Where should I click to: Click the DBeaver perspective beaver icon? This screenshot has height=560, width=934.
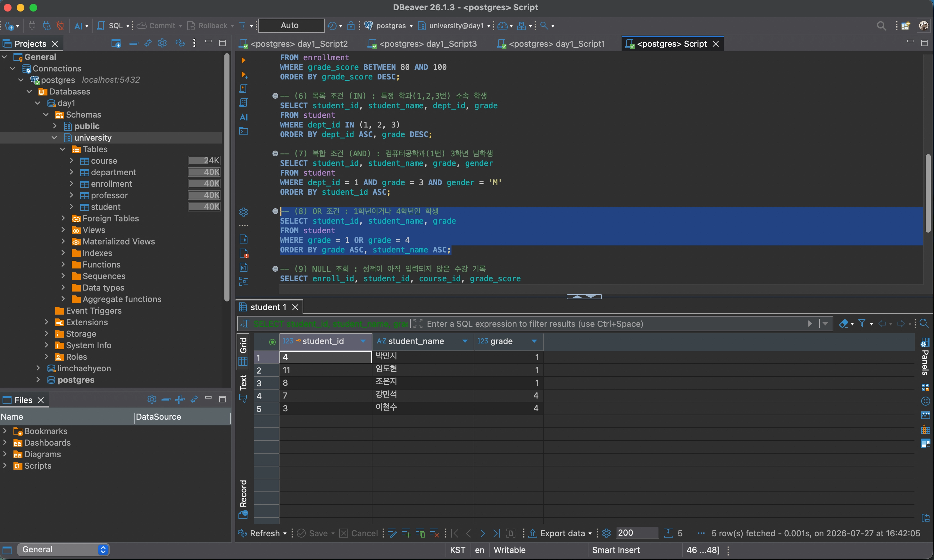click(x=923, y=26)
